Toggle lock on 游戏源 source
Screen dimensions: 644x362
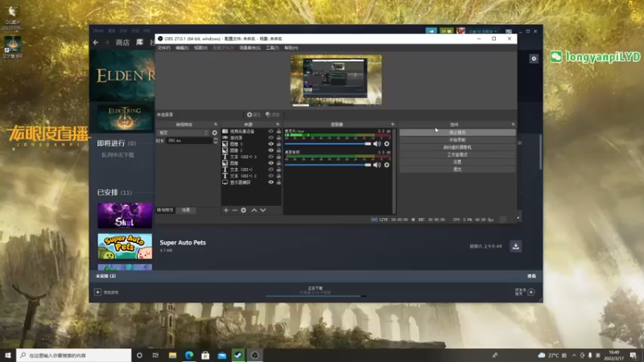[x=279, y=138]
